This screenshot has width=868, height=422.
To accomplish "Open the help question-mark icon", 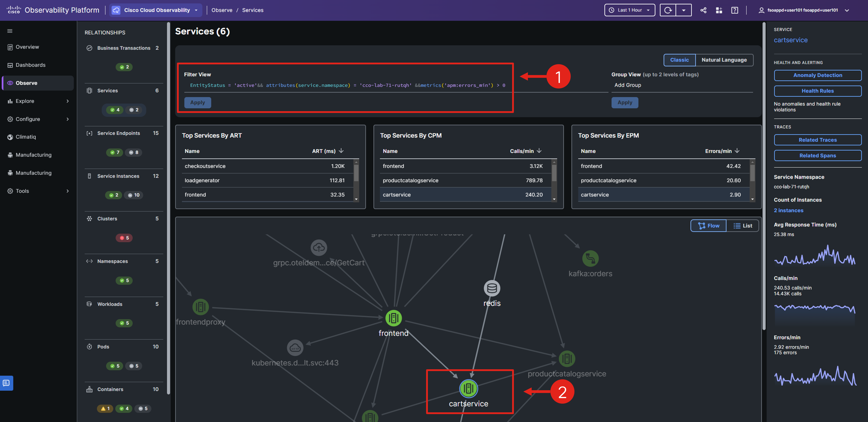I will 735,10.
